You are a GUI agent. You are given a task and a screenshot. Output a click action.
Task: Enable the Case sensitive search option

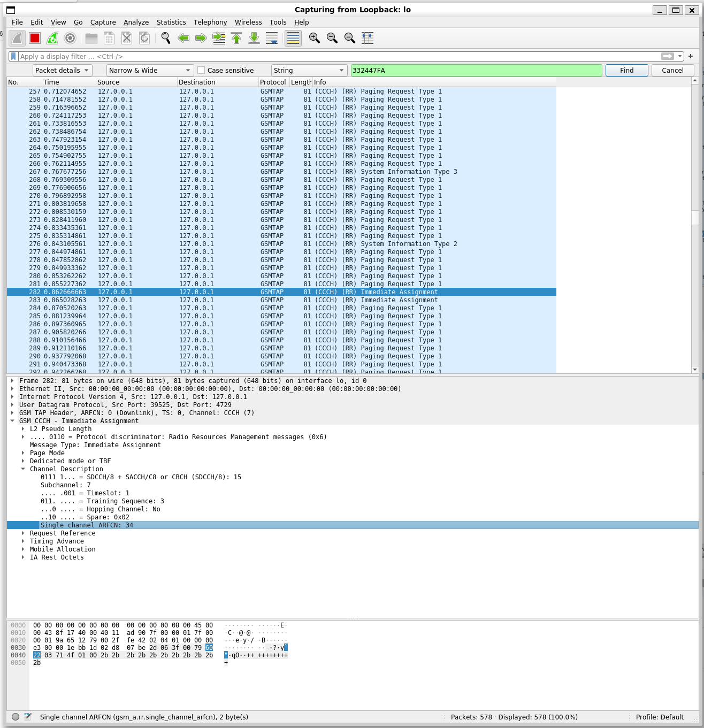point(201,70)
